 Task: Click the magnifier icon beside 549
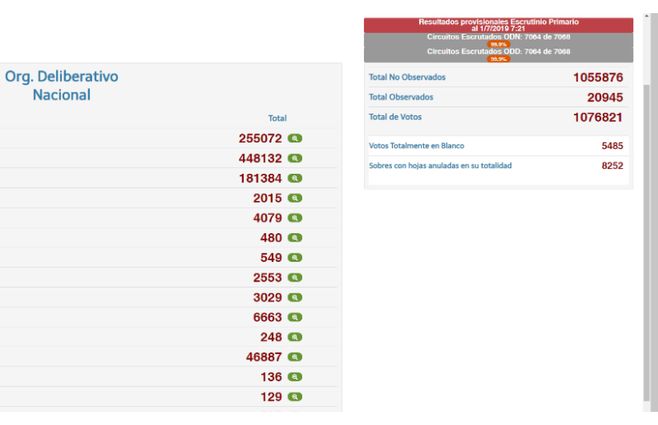click(x=295, y=257)
